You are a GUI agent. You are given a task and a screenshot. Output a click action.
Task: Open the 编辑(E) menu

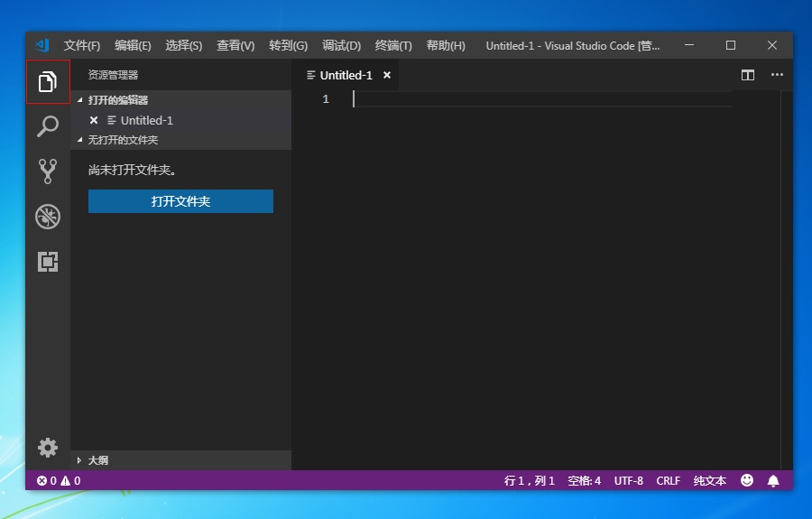click(x=133, y=45)
